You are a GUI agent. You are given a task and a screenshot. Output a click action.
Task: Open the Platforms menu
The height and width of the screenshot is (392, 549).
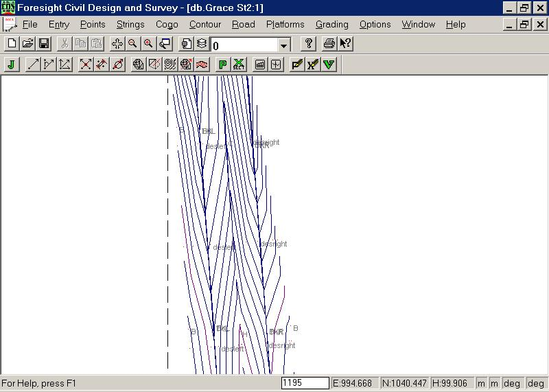285,24
